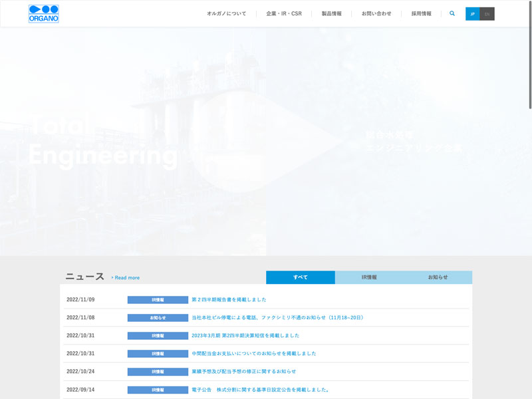Switch language to JP
Image resolution: width=532 pixels, height=399 pixels.
[x=472, y=14]
